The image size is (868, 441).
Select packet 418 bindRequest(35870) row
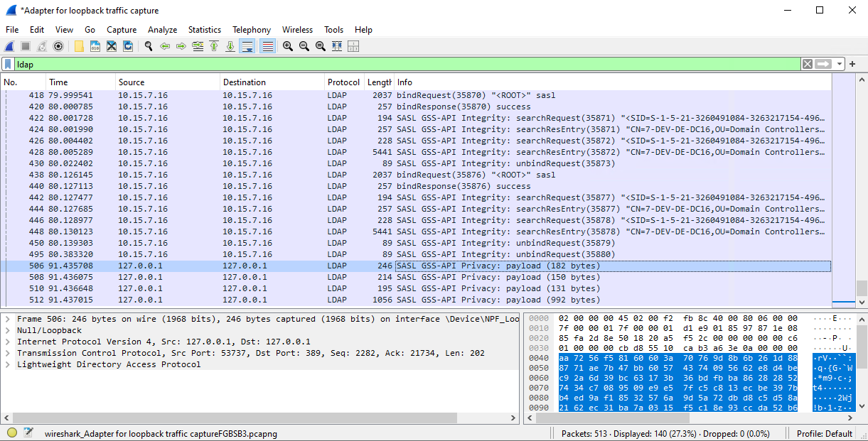click(x=416, y=95)
